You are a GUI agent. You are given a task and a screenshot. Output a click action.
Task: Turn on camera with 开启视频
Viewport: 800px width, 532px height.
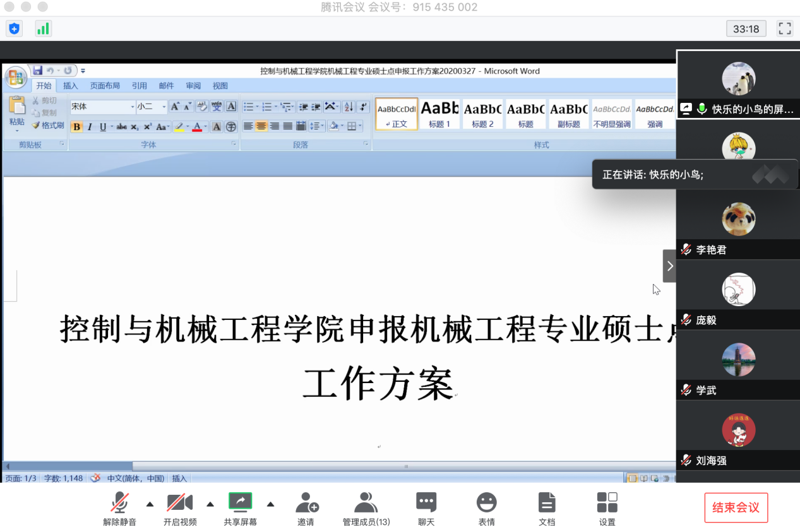click(x=180, y=509)
